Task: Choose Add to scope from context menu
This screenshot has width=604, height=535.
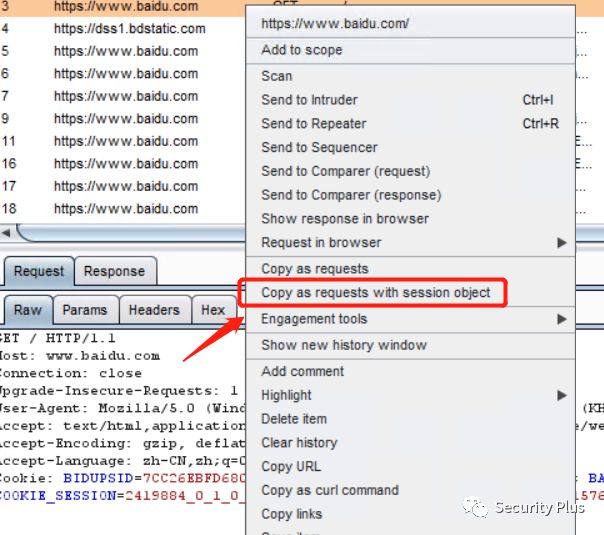Action: (411, 50)
